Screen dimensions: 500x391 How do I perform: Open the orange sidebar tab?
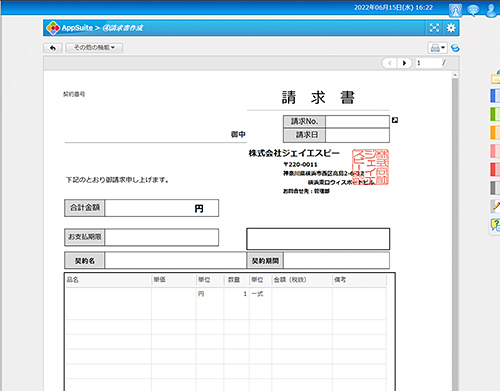tap(495, 132)
